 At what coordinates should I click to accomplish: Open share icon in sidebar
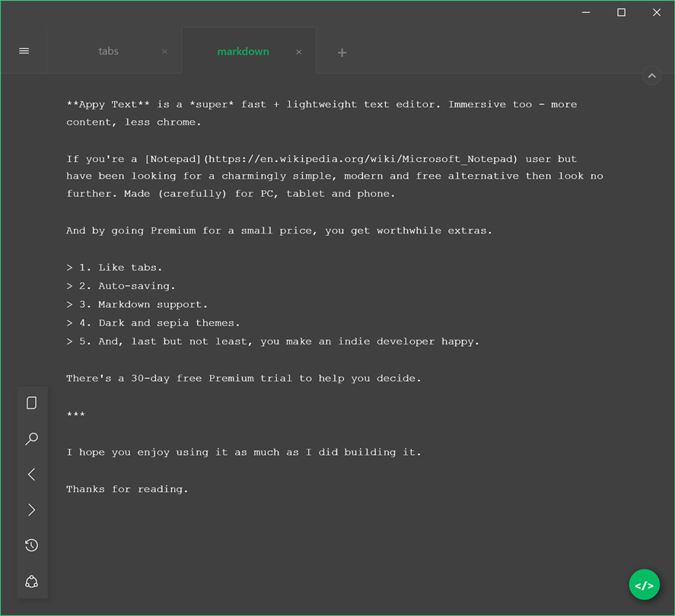click(x=31, y=582)
